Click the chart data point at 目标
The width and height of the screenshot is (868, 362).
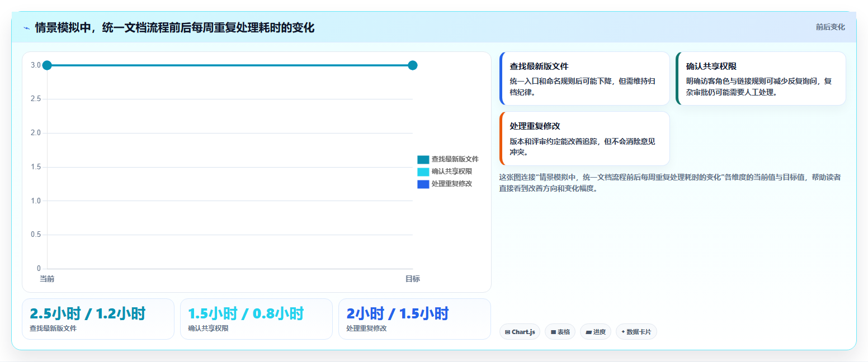pos(413,65)
